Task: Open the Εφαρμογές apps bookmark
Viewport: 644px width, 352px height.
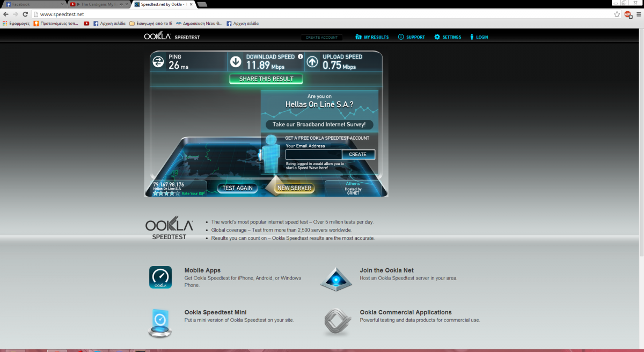Action: point(16,23)
